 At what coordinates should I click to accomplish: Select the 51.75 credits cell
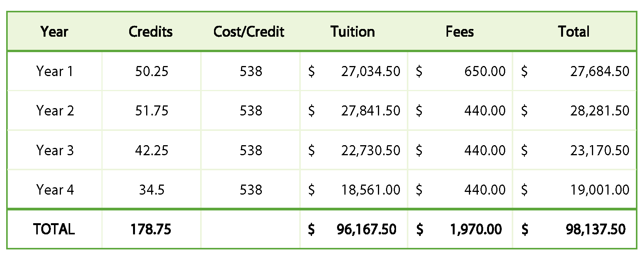152,111
